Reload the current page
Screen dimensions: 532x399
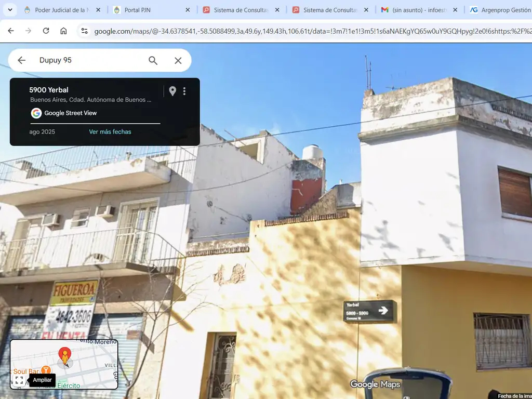click(46, 31)
